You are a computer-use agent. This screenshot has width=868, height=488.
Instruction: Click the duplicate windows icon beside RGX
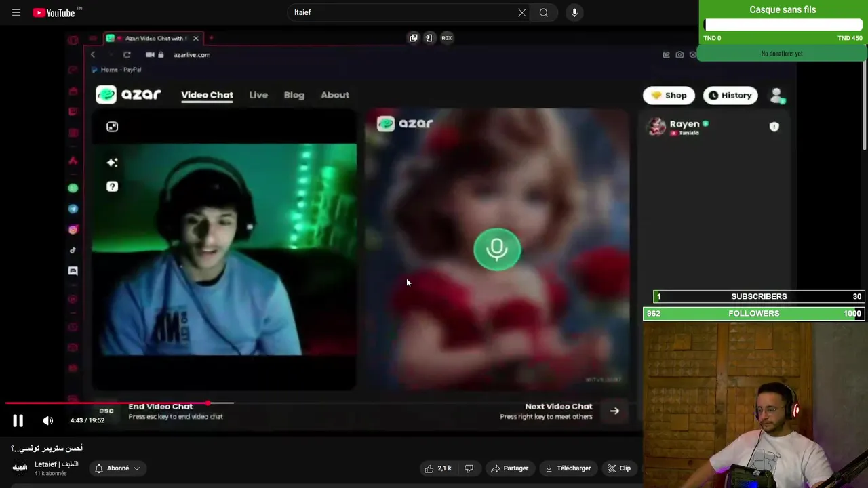pyautogui.click(x=414, y=38)
